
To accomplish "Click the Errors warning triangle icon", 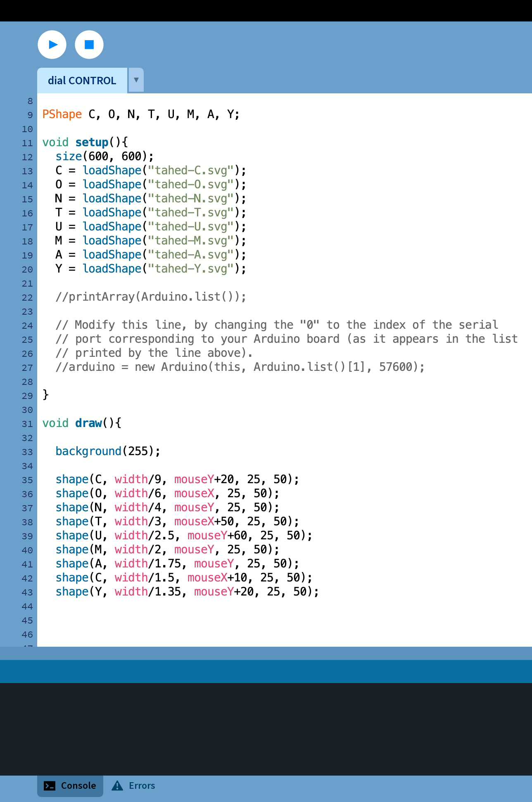I will (x=117, y=785).
